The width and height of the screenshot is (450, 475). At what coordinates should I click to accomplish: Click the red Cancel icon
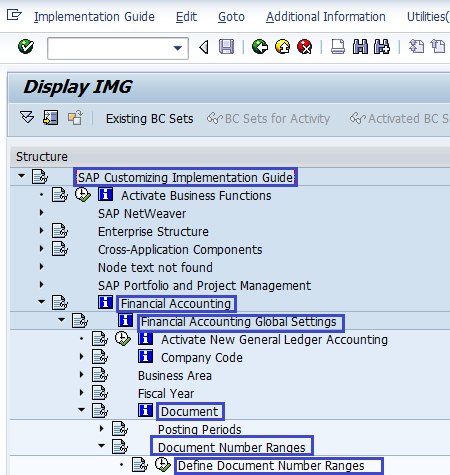click(x=305, y=47)
